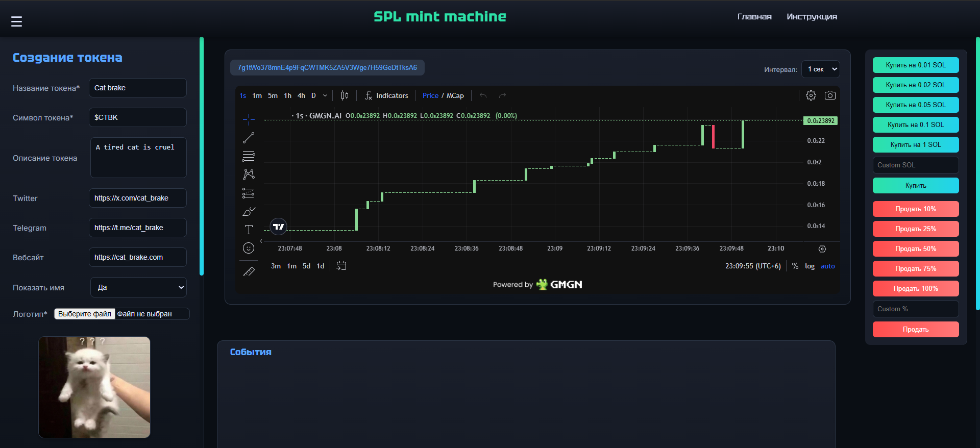
Task: Go to Инструкция page
Action: tap(812, 17)
